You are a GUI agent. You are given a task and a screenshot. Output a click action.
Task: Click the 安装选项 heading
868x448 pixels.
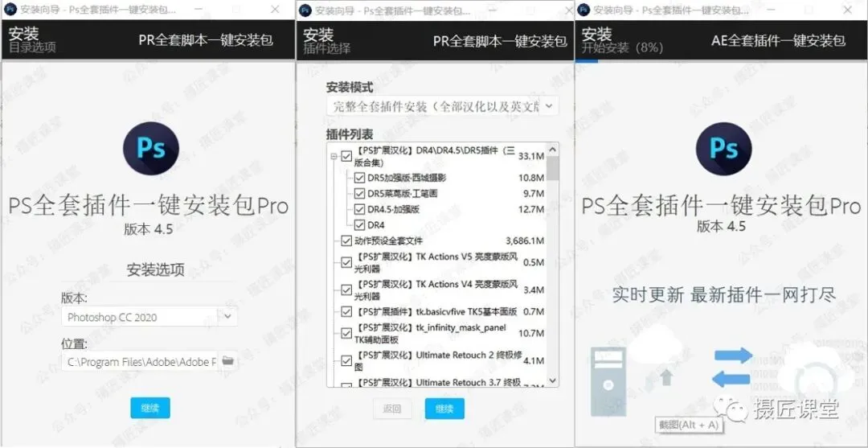click(156, 269)
